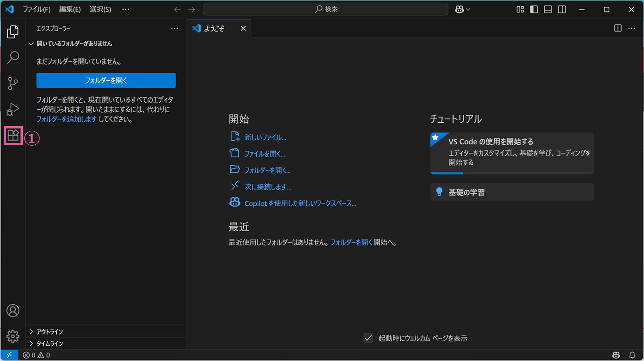Screen dimensions: 644x361
Task: Click フォルダーを開く link under 最近
Action: [352, 242]
